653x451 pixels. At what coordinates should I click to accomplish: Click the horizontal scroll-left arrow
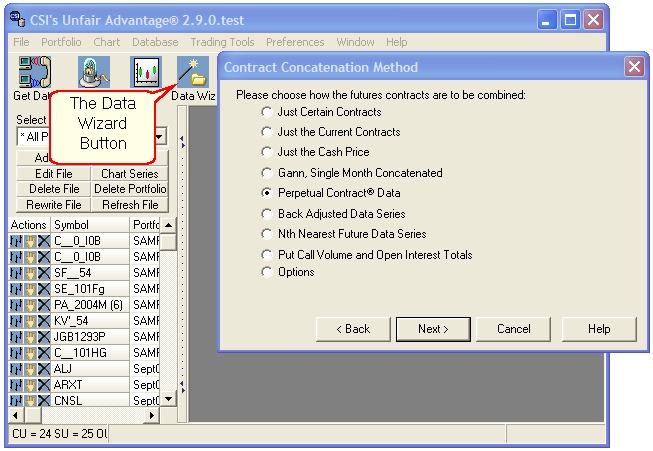16,415
